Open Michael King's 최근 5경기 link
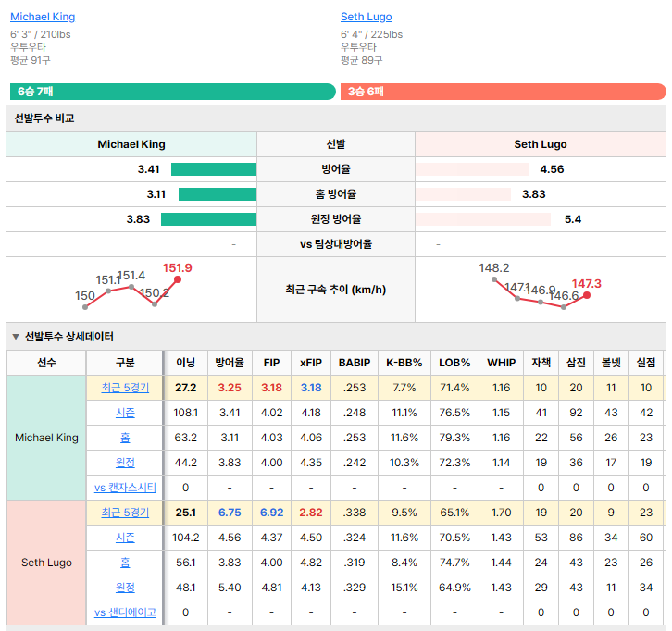Viewport: 672px width, 631px height. tap(125, 388)
